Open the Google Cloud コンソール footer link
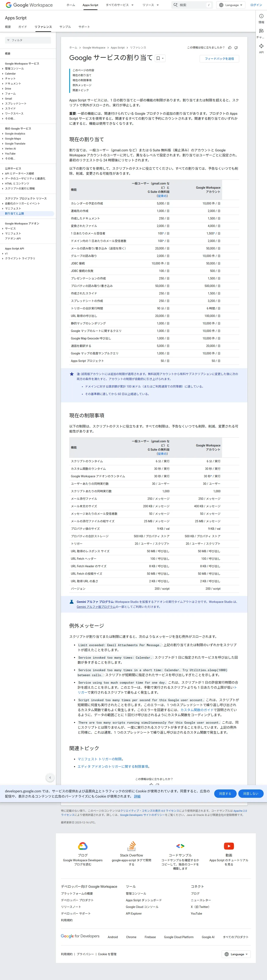This screenshot has height=980, width=267. 142,907
